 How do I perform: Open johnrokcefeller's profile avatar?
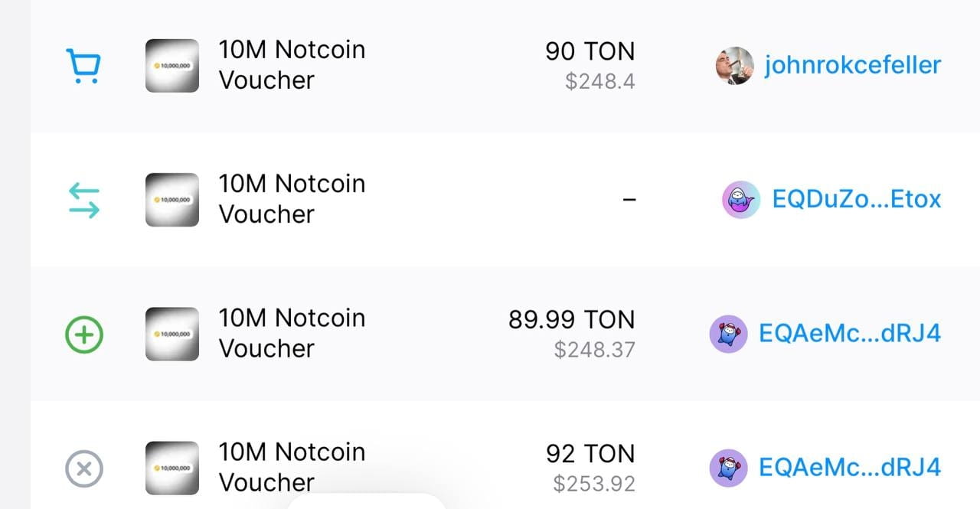tap(733, 66)
